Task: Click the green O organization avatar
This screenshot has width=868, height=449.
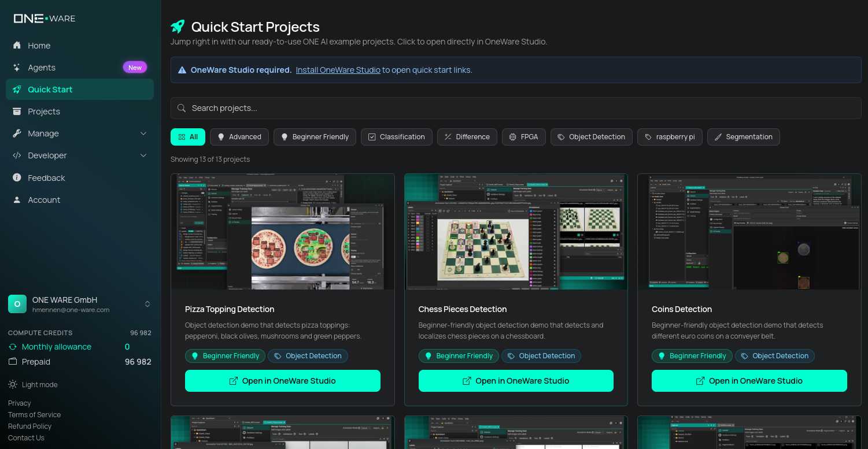Action: [17, 304]
